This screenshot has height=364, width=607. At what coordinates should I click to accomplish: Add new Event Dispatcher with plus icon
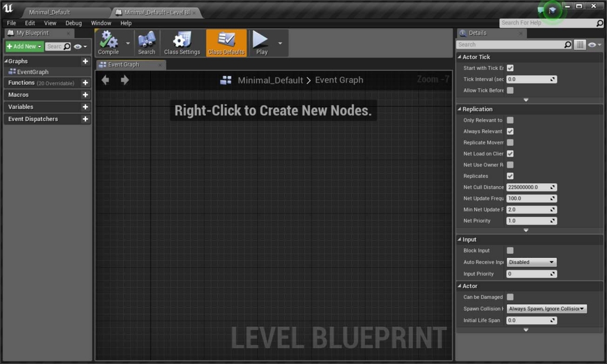point(85,119)
